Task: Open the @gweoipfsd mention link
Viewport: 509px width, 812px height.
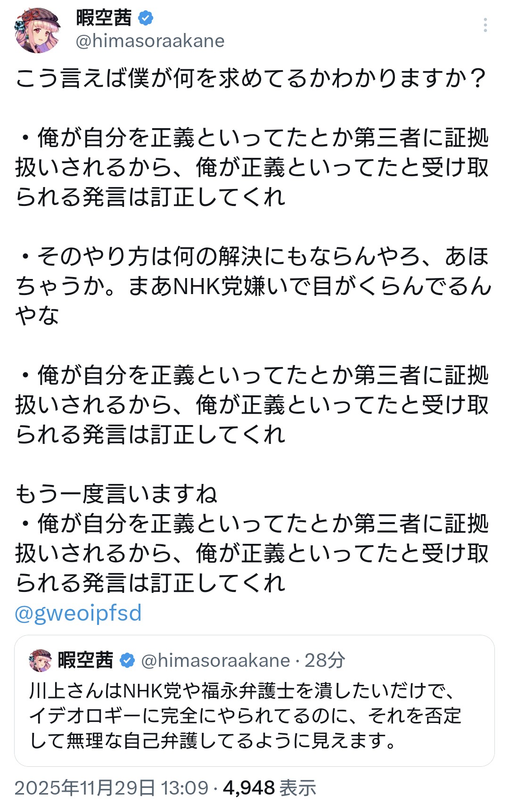Action: click(x=78, y=613)
